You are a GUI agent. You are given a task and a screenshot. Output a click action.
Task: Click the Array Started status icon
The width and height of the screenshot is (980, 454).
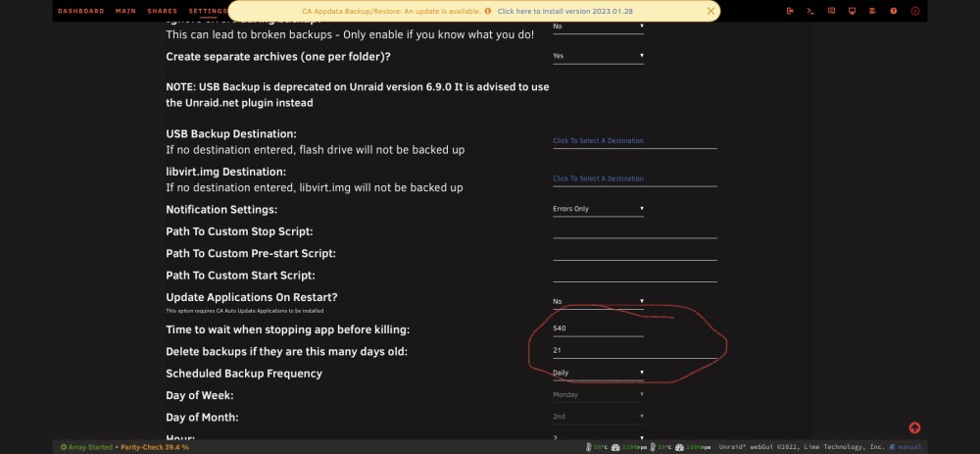point(63,447)
